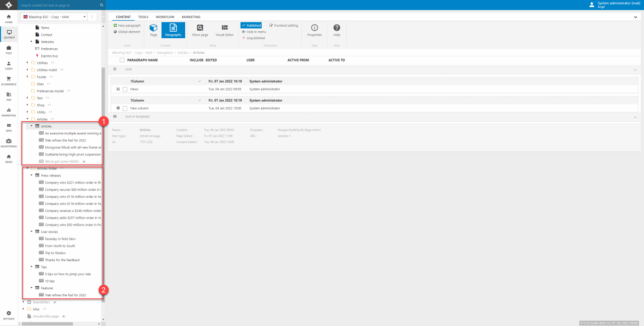Click the Help icon in ribbon
Viewport: 644px width, 326px height.
click(x=337, y=30)
